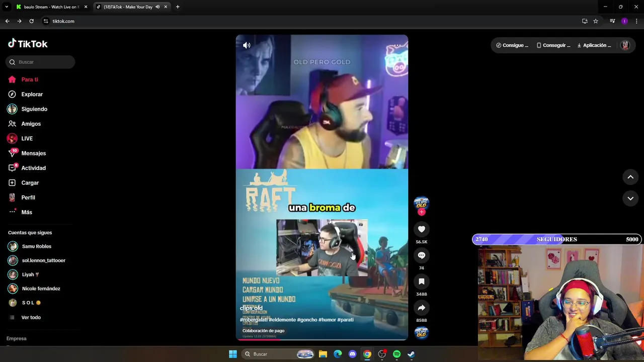This screenshot has height=362, width=644.
Task: Open sol.lennon_tattooer followed account
Action: 37,260
